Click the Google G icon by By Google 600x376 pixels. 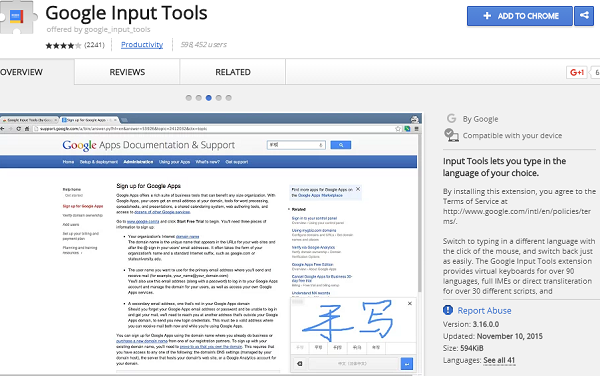(452, 119)
